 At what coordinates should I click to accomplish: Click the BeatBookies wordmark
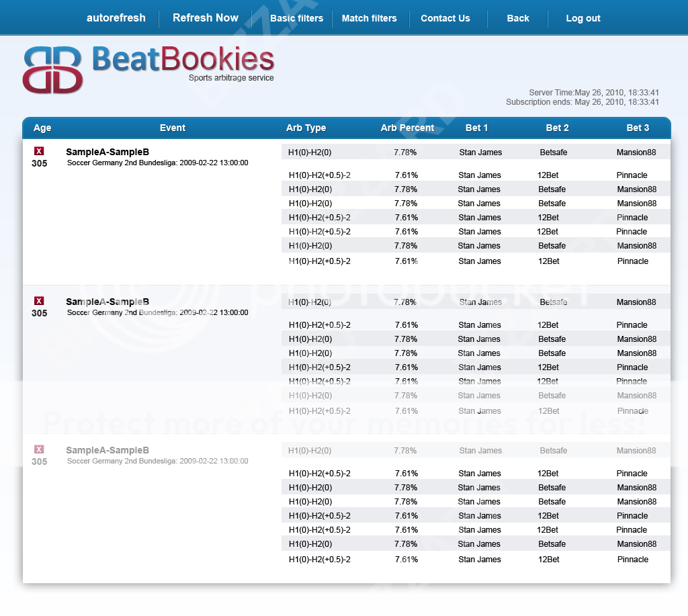tap(183, 59)
